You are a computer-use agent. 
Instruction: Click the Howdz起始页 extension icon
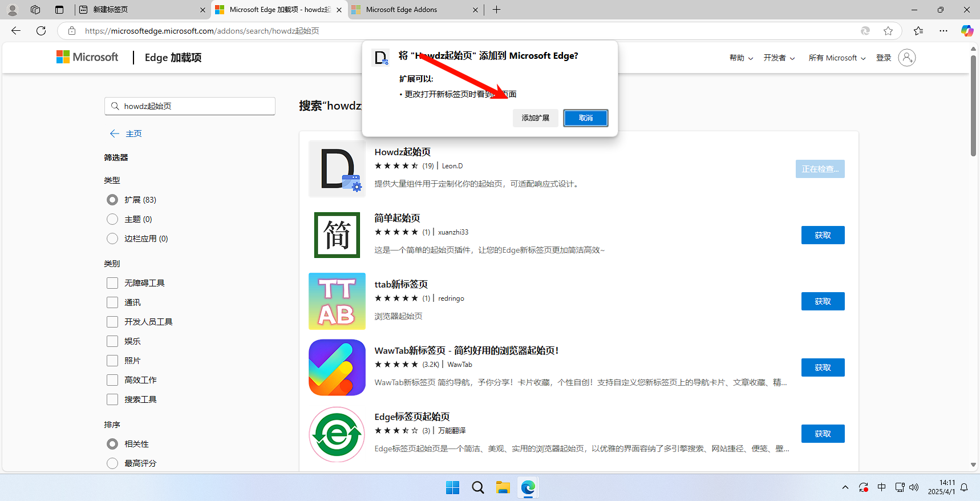[337, 169]
